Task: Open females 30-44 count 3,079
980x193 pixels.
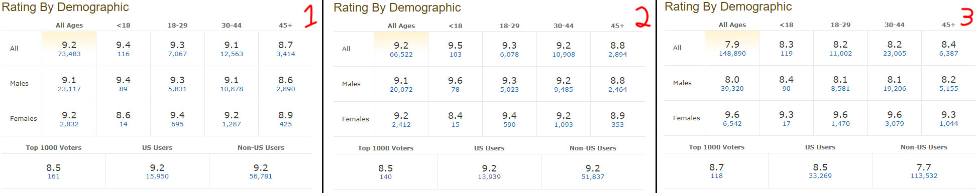Action: (895, 124)
